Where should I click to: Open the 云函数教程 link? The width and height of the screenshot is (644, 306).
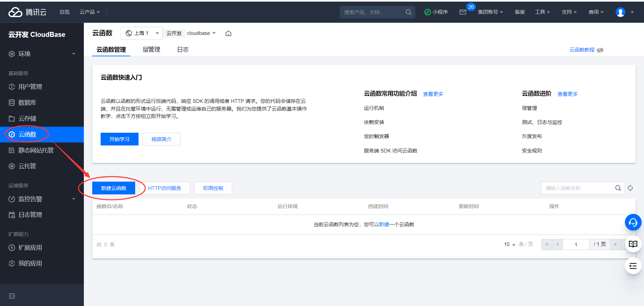pos(582,50)
